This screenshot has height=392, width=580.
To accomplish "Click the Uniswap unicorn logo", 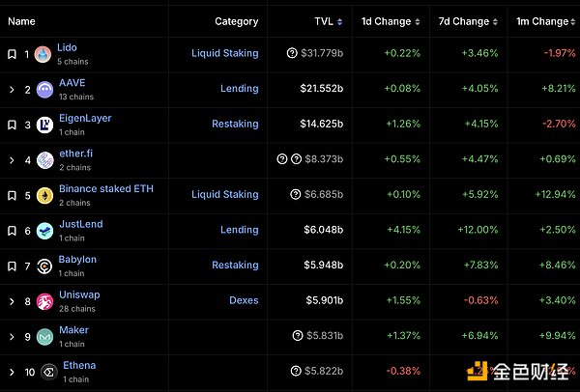I will click(x=43, y=302).
